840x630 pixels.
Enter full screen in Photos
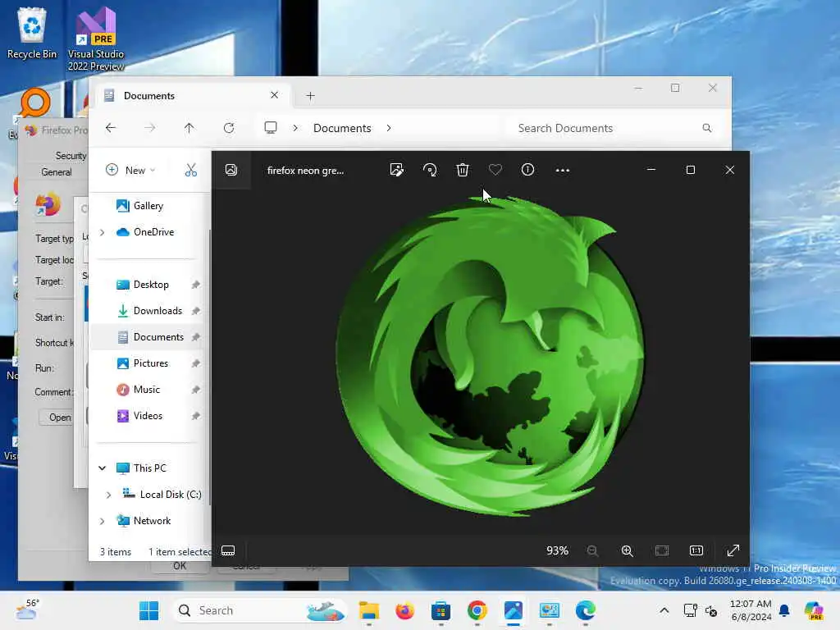point(733,550)
